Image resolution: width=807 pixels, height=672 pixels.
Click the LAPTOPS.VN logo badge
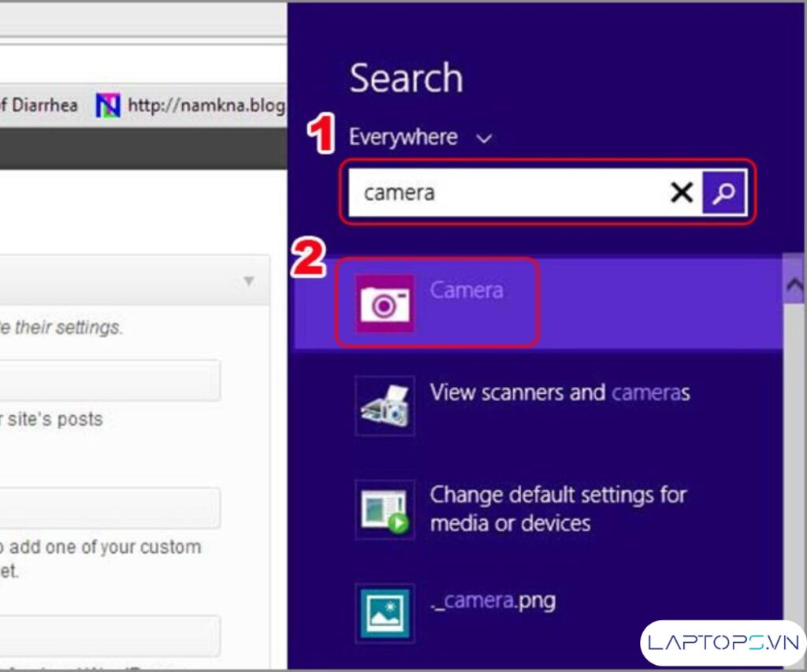[723, 641]
